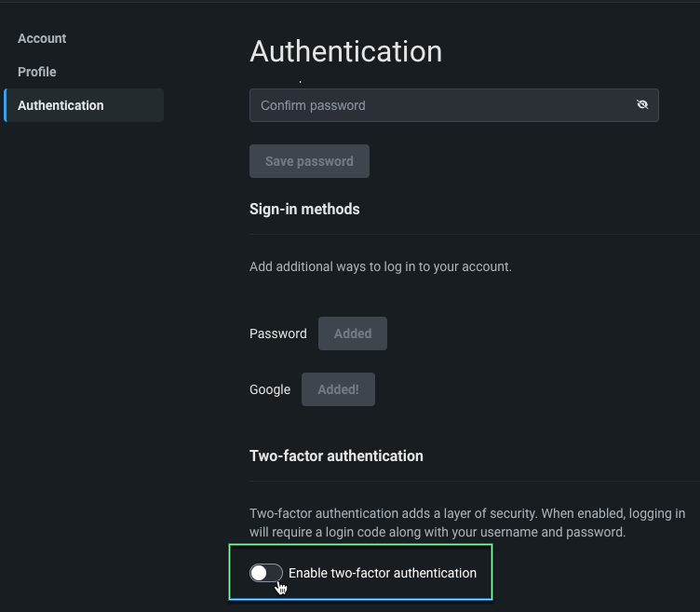Open the Account settings section
Viewport: 700px width, 612px height.
point(42,38)
